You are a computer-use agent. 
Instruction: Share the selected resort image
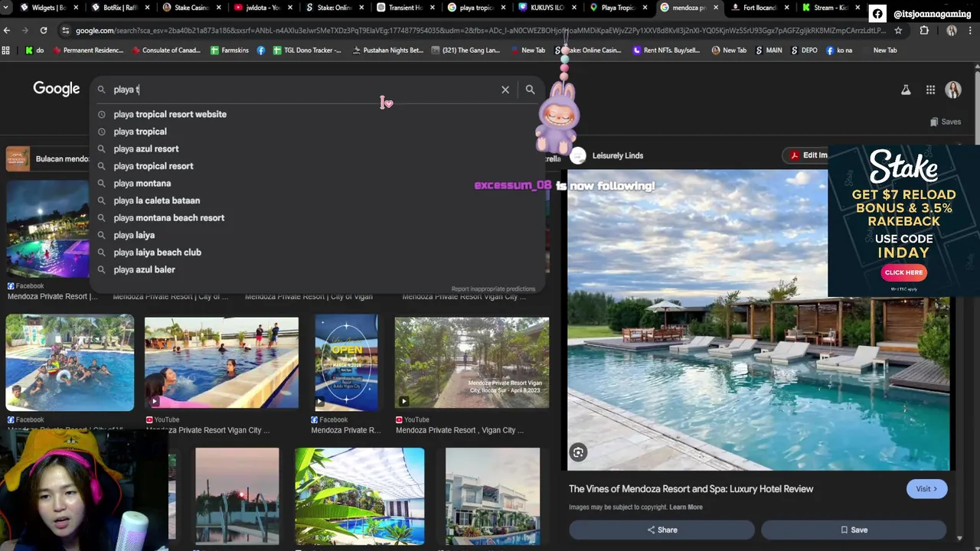[x=661, y=530]
